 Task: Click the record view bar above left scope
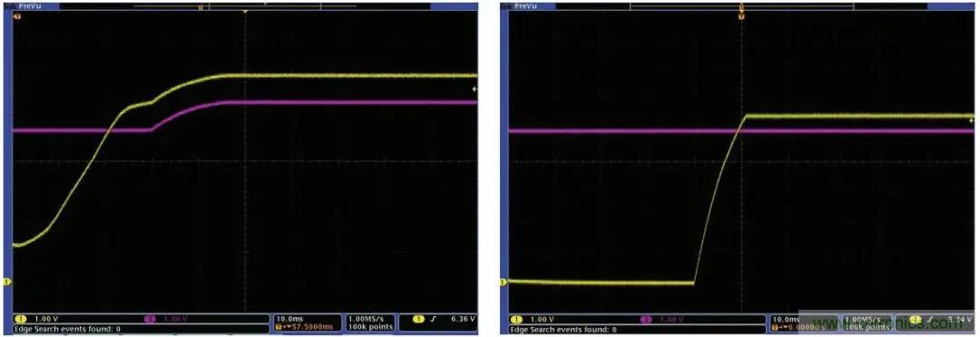[x=245, y=5]
